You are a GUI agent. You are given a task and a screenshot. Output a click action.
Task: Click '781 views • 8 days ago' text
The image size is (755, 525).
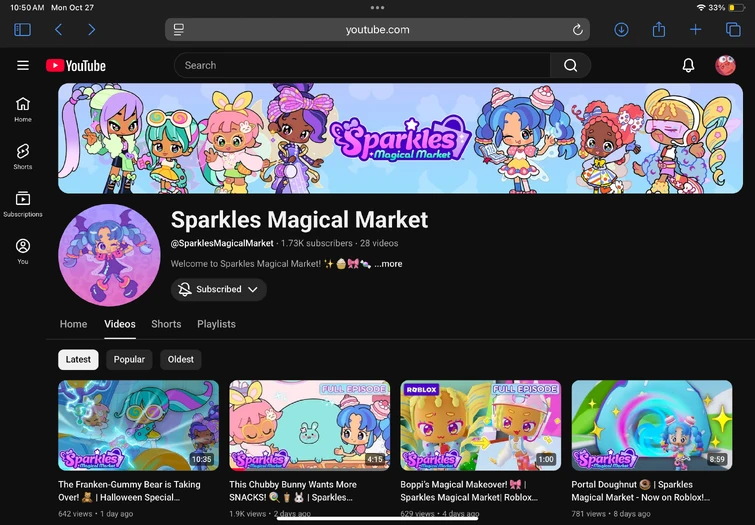611,514
